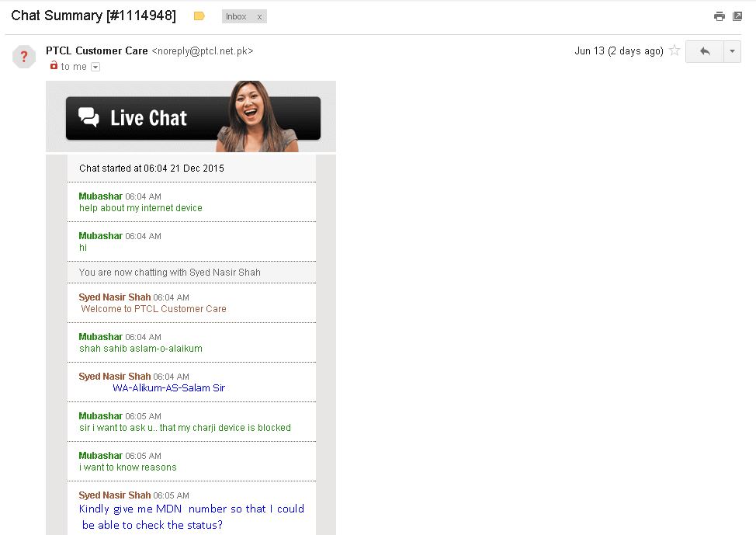Click Mubashar's 'hi' message
Image resolution: width=756 pixels, height=535 pixels.
(x=83, y=248)
